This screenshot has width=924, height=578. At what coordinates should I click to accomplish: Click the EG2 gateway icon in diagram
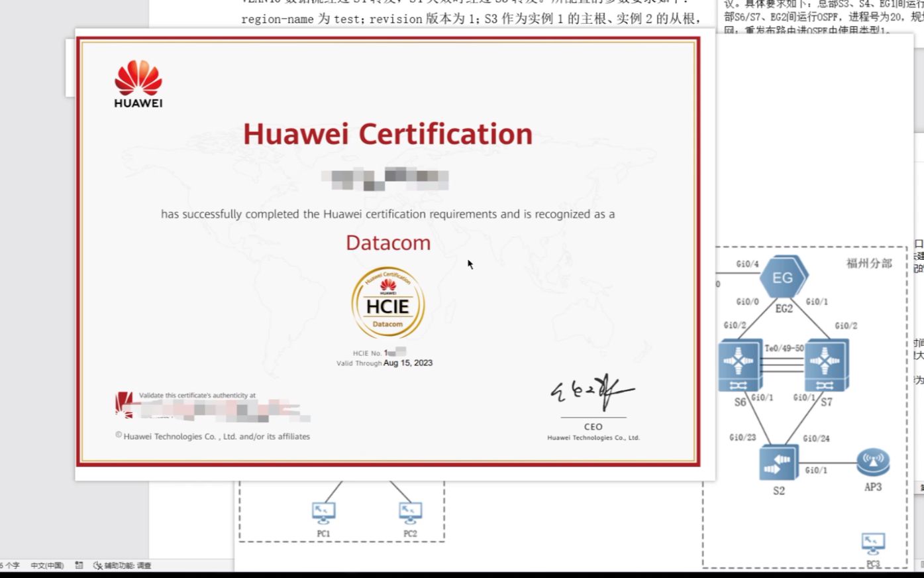pos(784,277)
